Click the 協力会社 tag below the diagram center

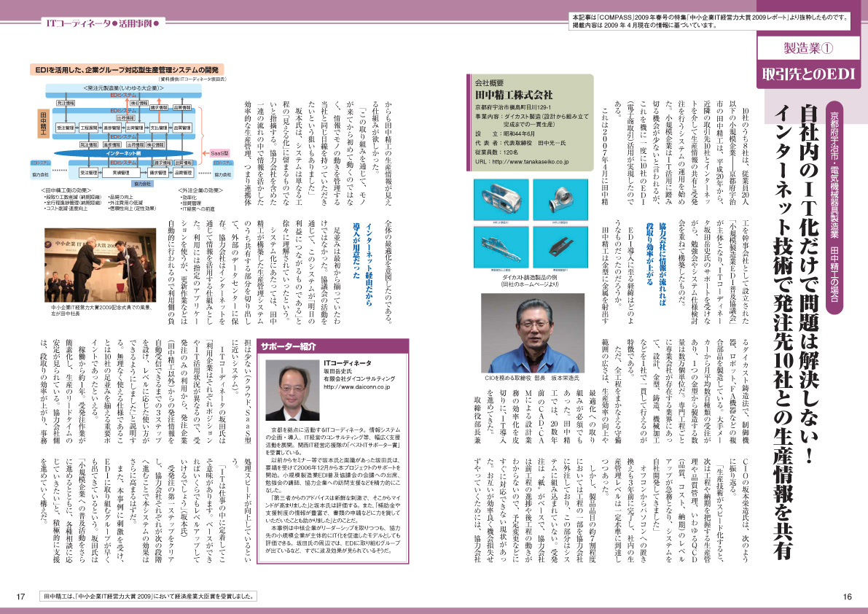click(x=142, y=184)
